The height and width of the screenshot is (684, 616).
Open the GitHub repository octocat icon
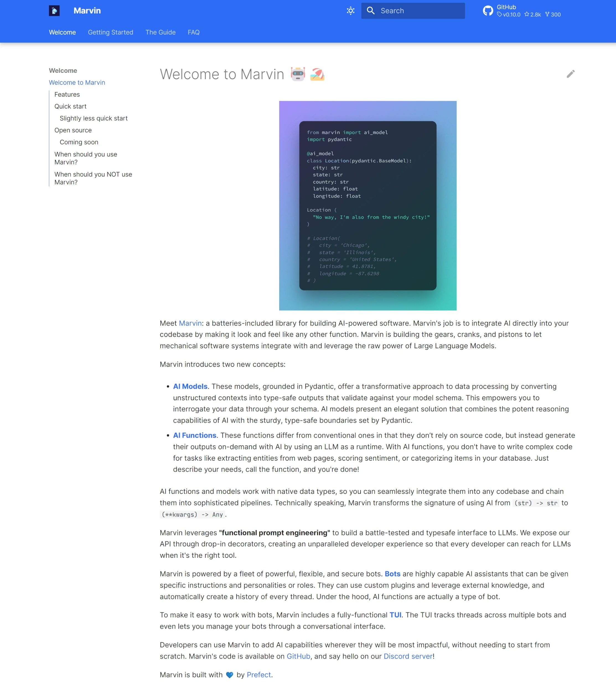pos(488,11)
